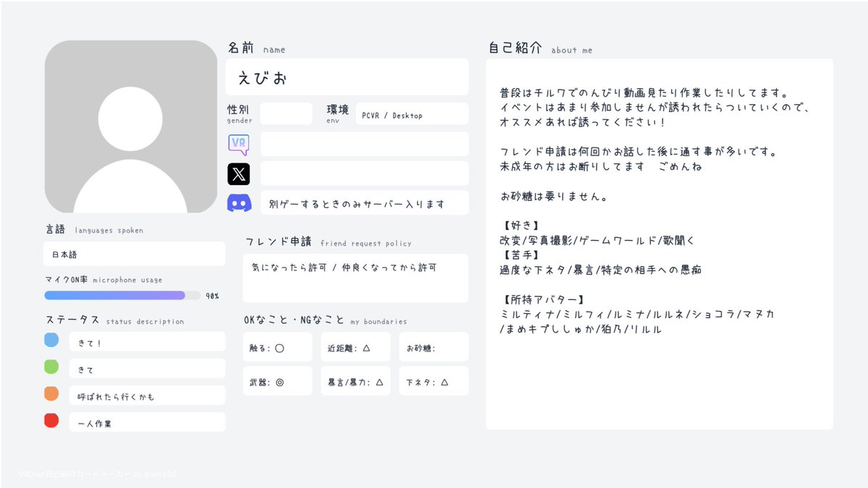Image resolution: width=868 pixels, height=488 pixels.
Task: Click the Discord server note field
Action: 364,202
